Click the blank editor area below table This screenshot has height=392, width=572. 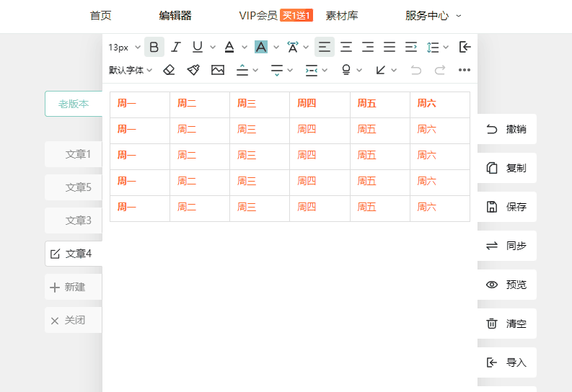click(290, 306)
